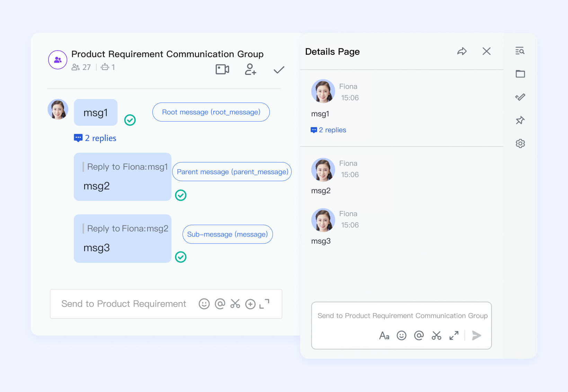Expand the left chat input box

coord(264,304)
